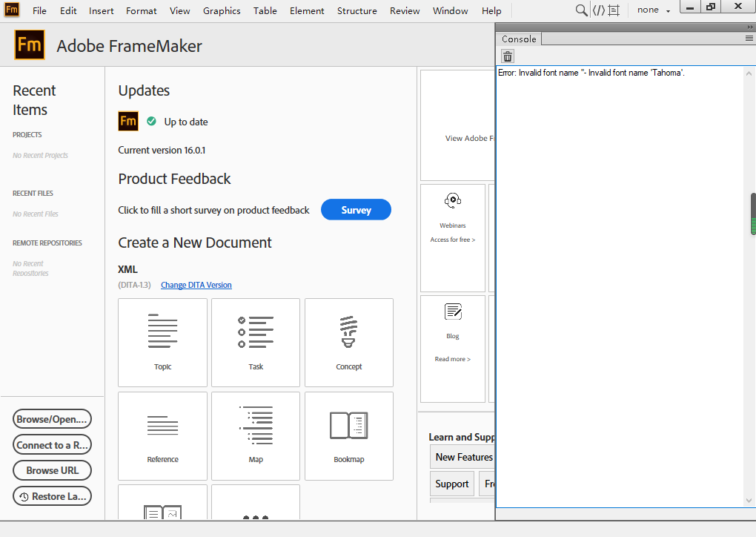Open the Console panel options menu
Viewport: 756px width, 537px height.
749,38
